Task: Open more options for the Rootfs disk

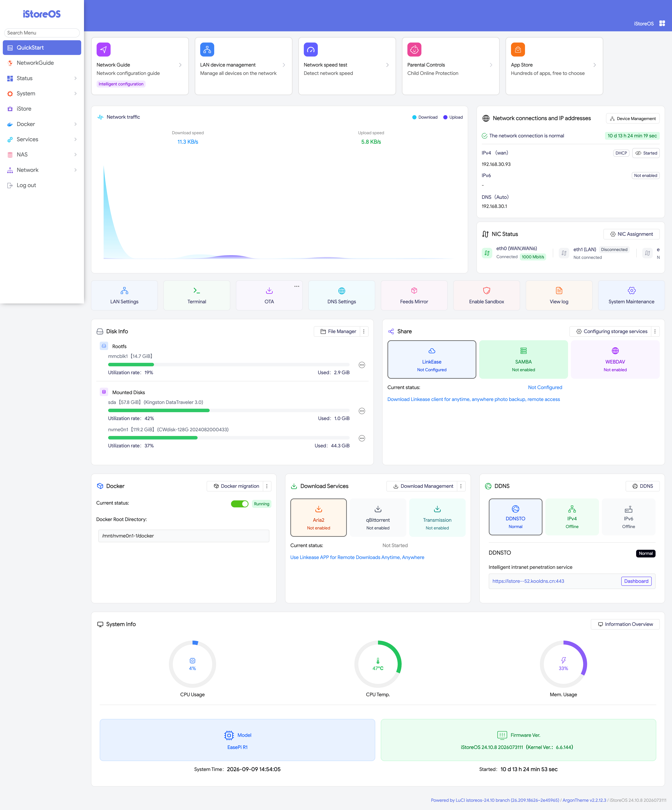Action: (362, 365)
